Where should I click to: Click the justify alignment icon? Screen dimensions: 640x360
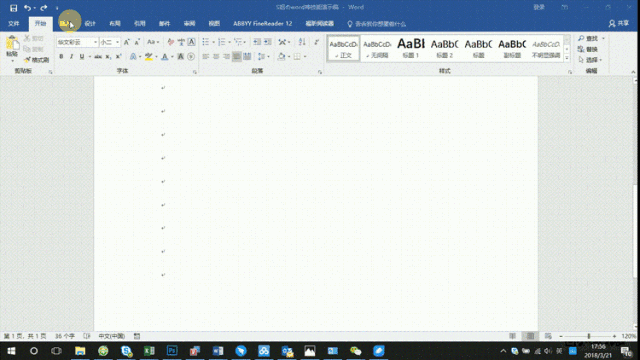coord(237,57)
